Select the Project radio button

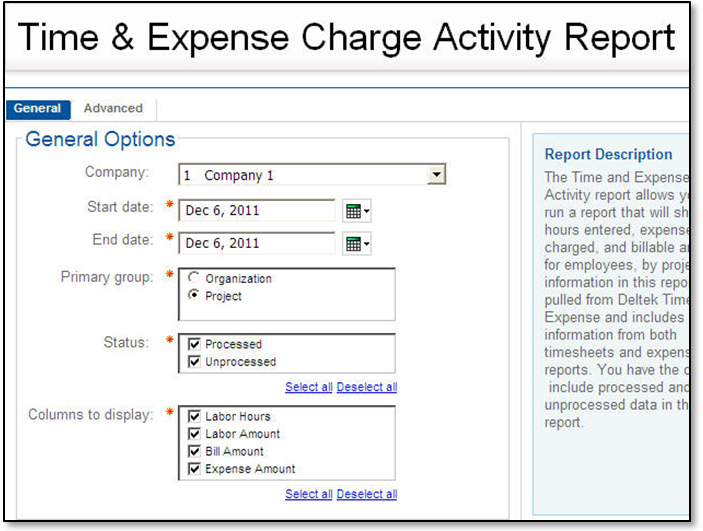point(194,296)
